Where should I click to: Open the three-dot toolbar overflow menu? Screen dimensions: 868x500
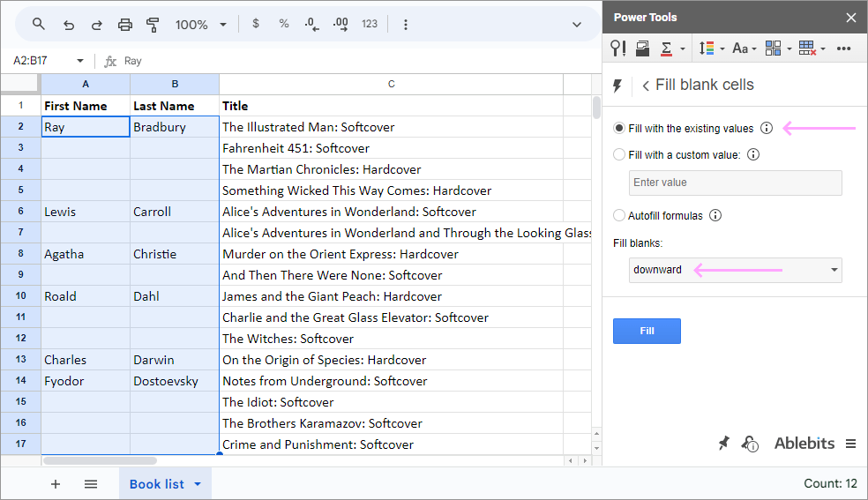(406, 25)
